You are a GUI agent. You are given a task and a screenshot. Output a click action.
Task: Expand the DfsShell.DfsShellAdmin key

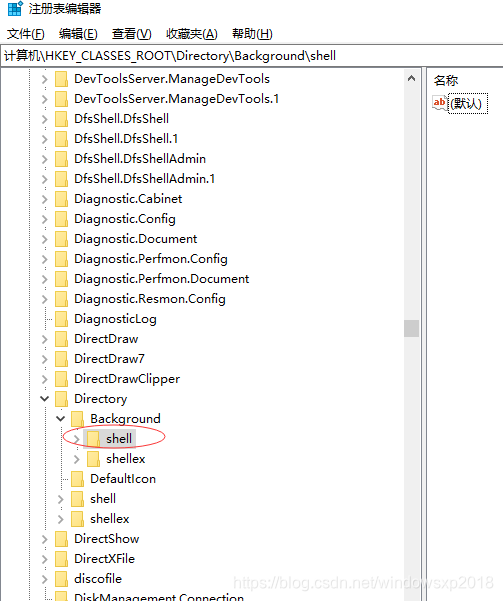(x=44, y=159)
